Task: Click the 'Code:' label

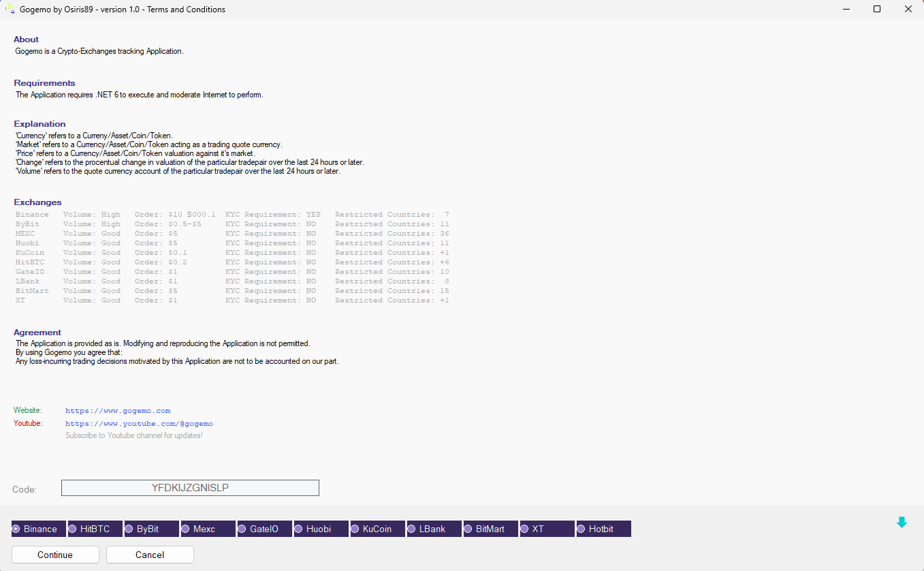Action: click(25, 490)
